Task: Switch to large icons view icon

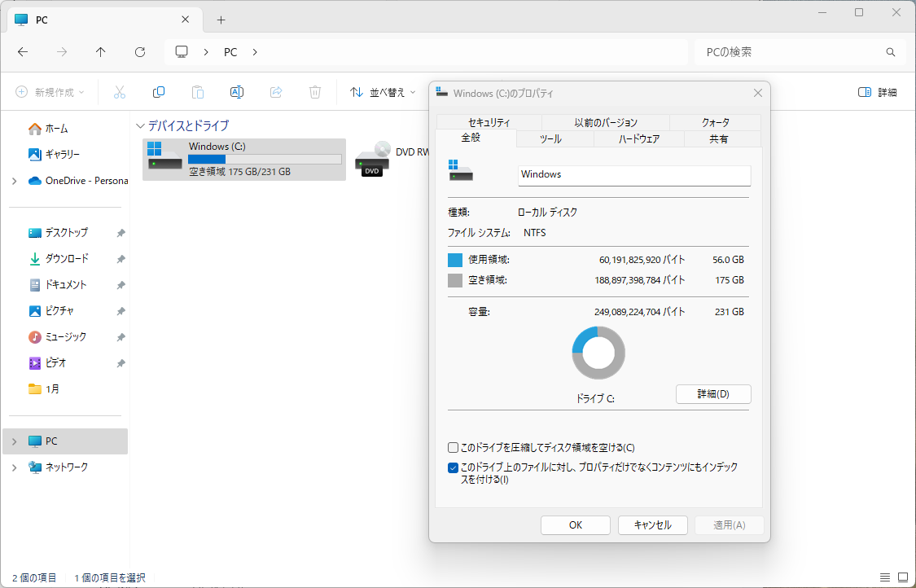Action: (x=902, y=577)
